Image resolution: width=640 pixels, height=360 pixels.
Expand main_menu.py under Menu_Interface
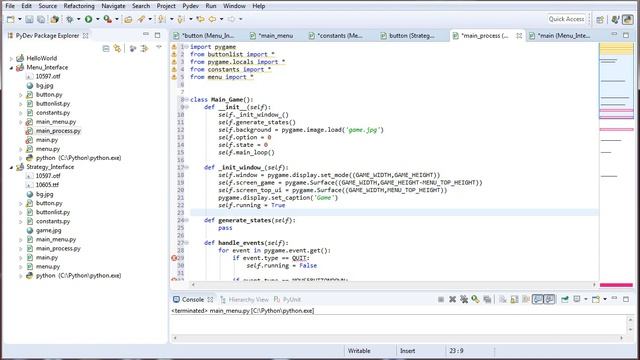[x=20, y=122]
